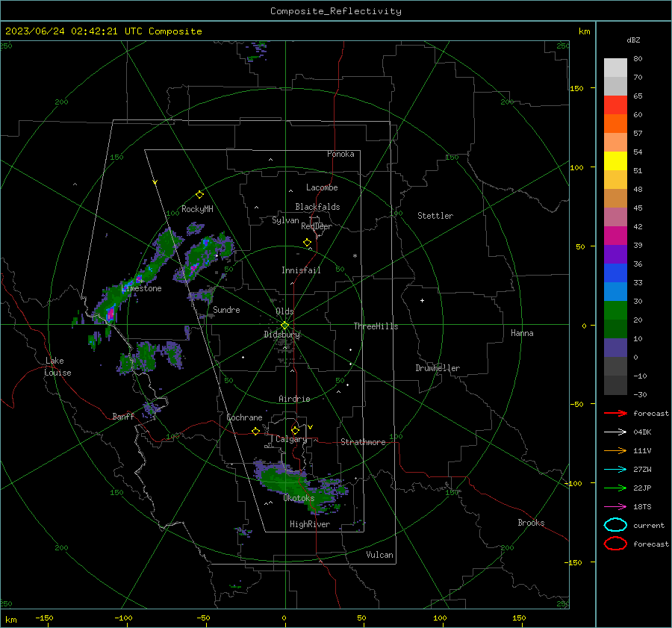
Task: Click the cyan 'current' ellipse legend icon
Action: (x=615, y=525)
